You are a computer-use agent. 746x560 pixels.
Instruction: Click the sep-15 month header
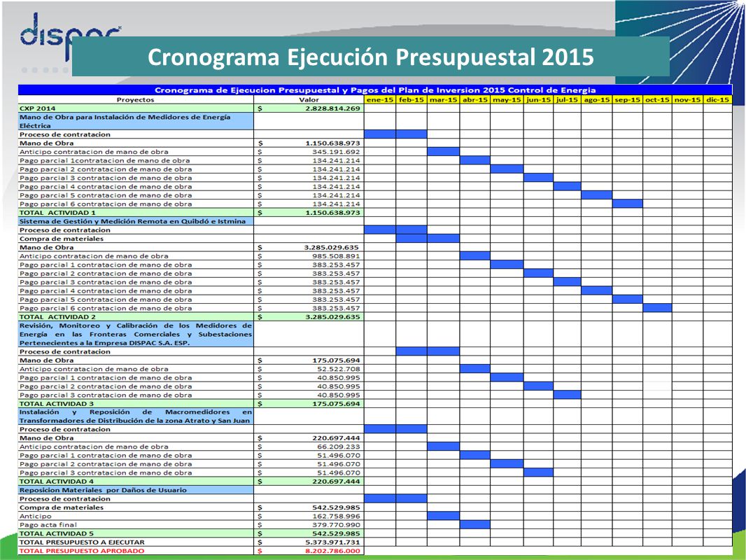click(627, 100)
